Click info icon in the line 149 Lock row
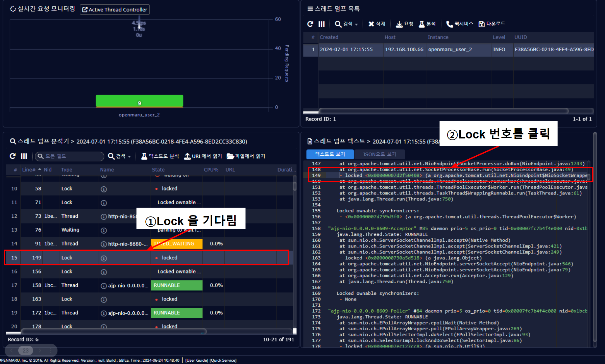This screenshot has width=605, height=364. coord(104,258)
